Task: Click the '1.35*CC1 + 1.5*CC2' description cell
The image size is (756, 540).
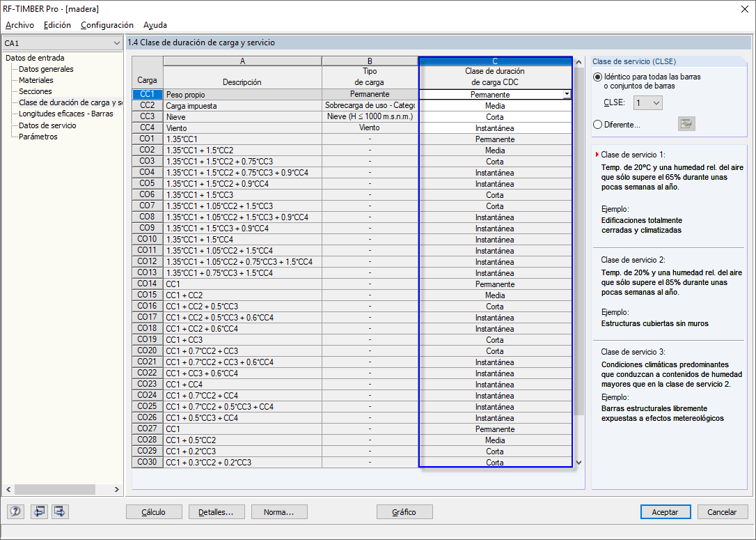Action: click(x=242, y=150)
